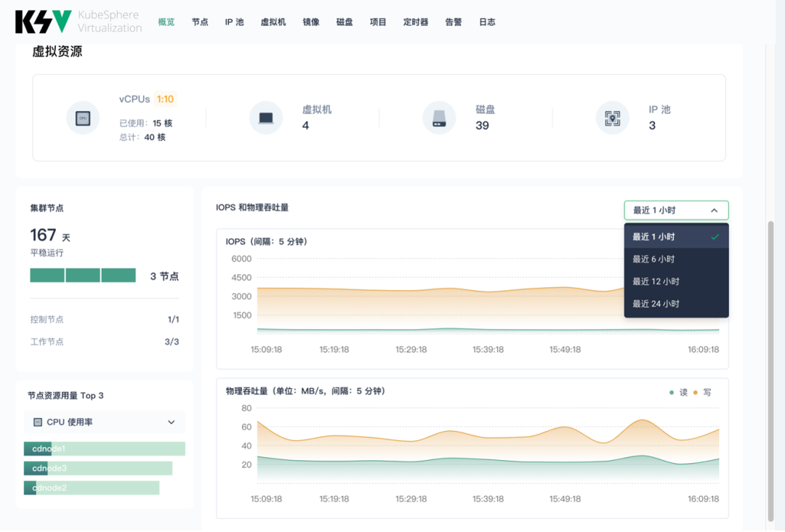This screenshot has width=785, height=532.
Task: Click the CPU 使用率 small chip icon
Action: 38,422
